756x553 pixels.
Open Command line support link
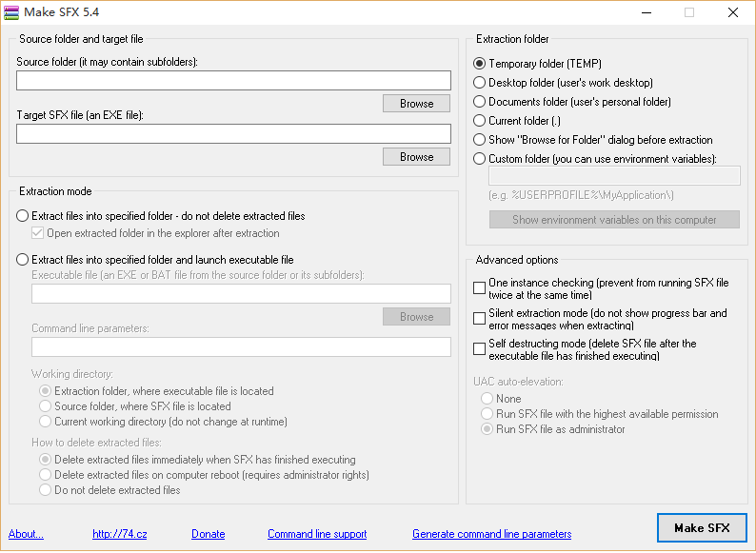click(317, 534)
